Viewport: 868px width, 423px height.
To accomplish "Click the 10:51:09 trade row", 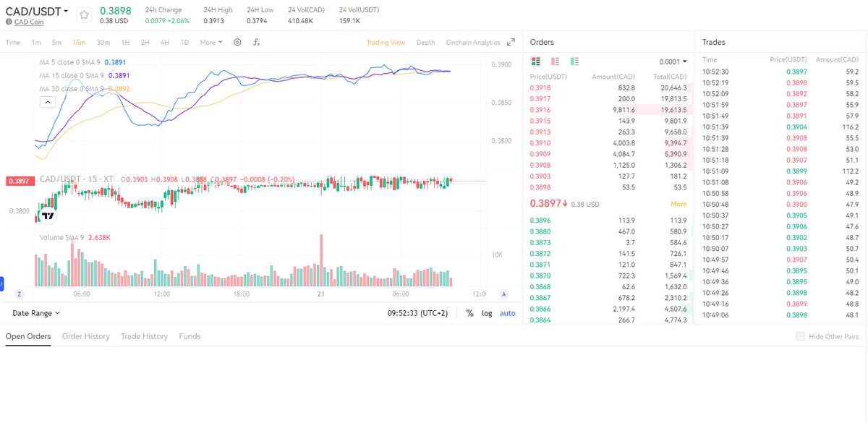I will pyautogui.click(x=780, y=171).
